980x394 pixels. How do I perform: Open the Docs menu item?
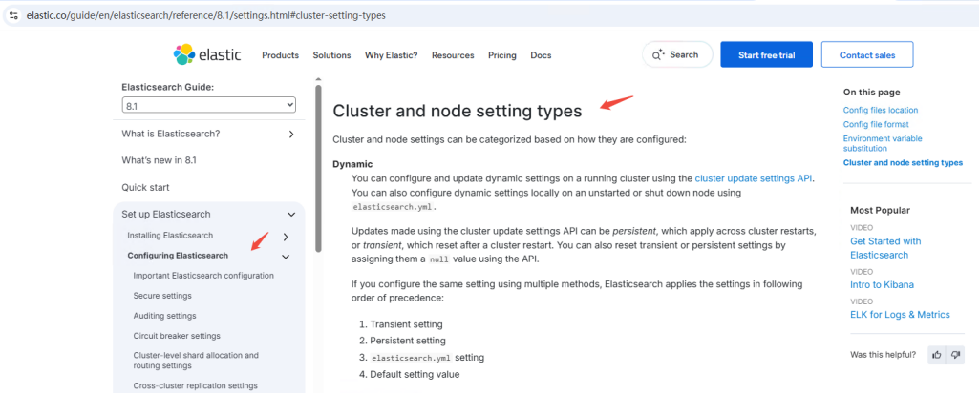pyautogui.click(x=541, y=55)
